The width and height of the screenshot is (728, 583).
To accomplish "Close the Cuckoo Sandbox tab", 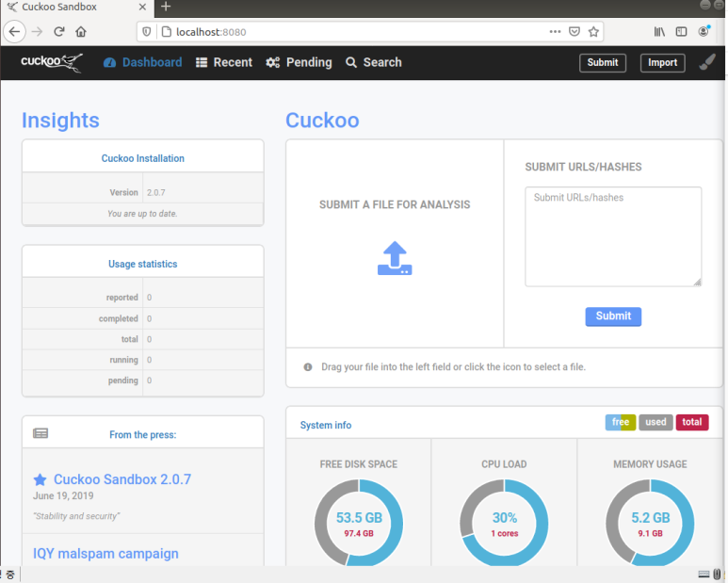I will 142,7.
